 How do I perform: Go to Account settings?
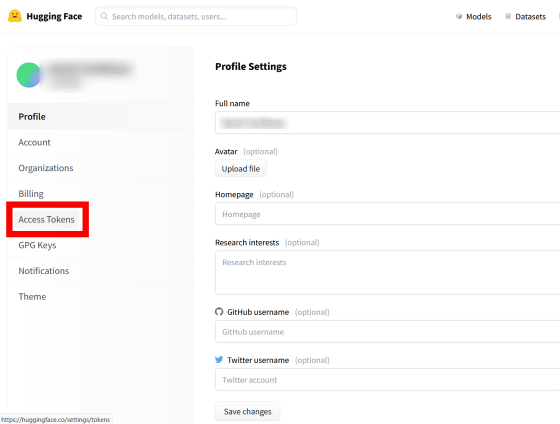click(x=101, y=142)
